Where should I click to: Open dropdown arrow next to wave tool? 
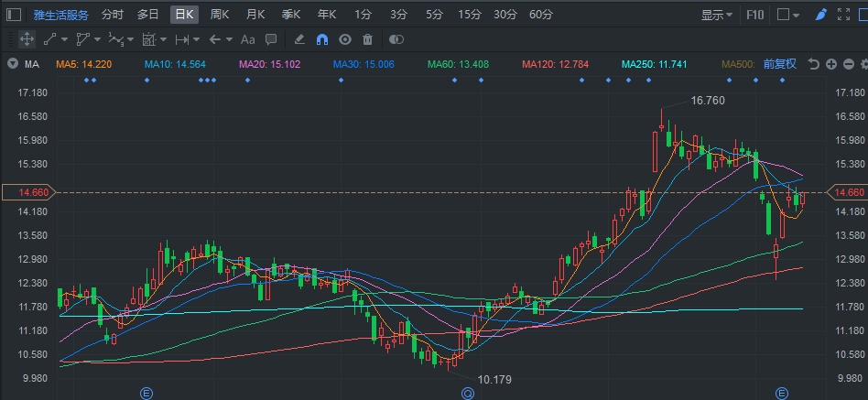131,40
